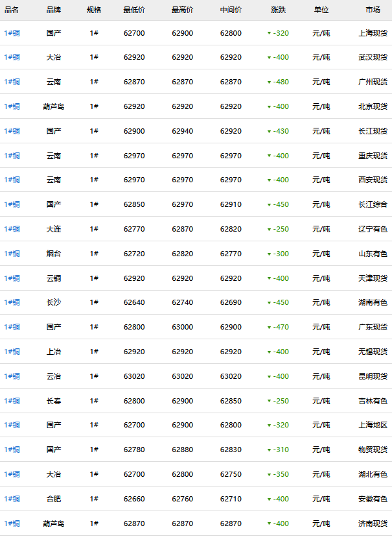Viewport: 392px width, 541px height.
Task: Select the 1#铜 link in 昆明现货 row
Action: 12,376
